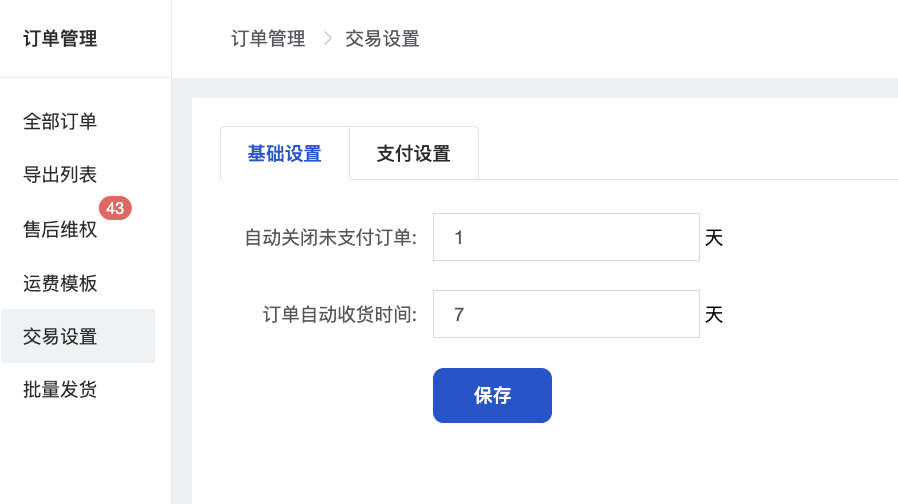The height and width of the screenshot is (504, 898).
Task: Click the 自动关闭未支付订单 field label
Action: pos(331,238)
